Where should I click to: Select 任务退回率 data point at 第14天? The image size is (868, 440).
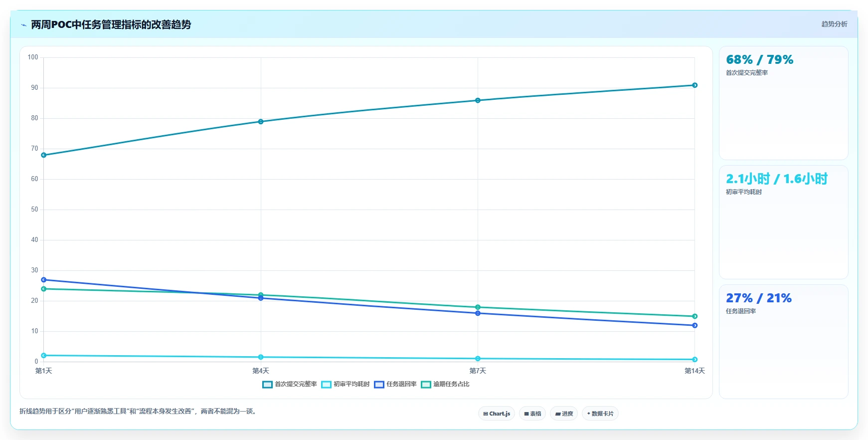[694, 325]
